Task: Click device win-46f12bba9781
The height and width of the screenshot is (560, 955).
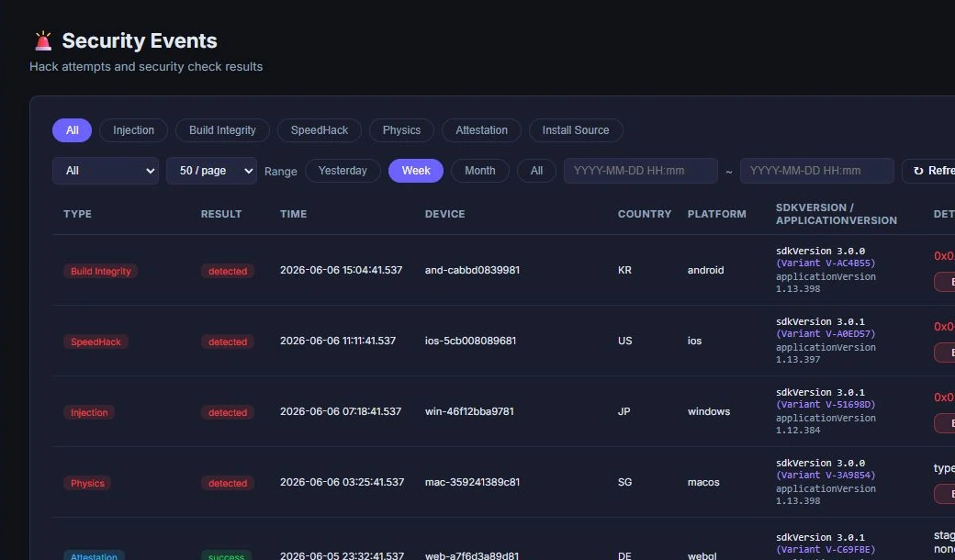Action: pos(469,411)
